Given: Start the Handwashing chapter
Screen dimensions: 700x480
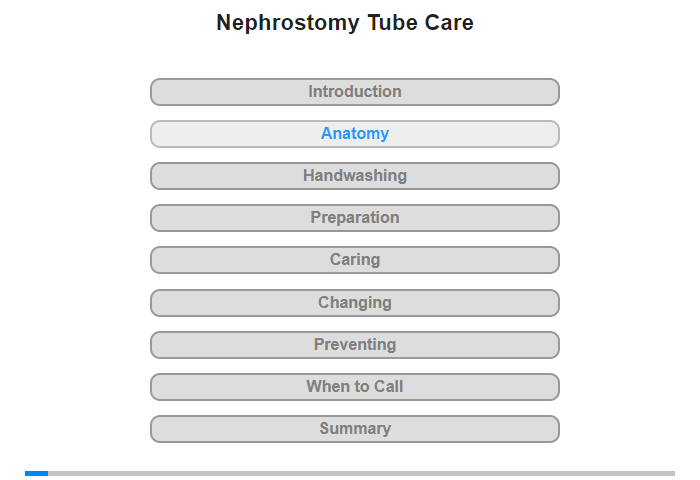Looking at the screenshot, I should pos(354,176).
